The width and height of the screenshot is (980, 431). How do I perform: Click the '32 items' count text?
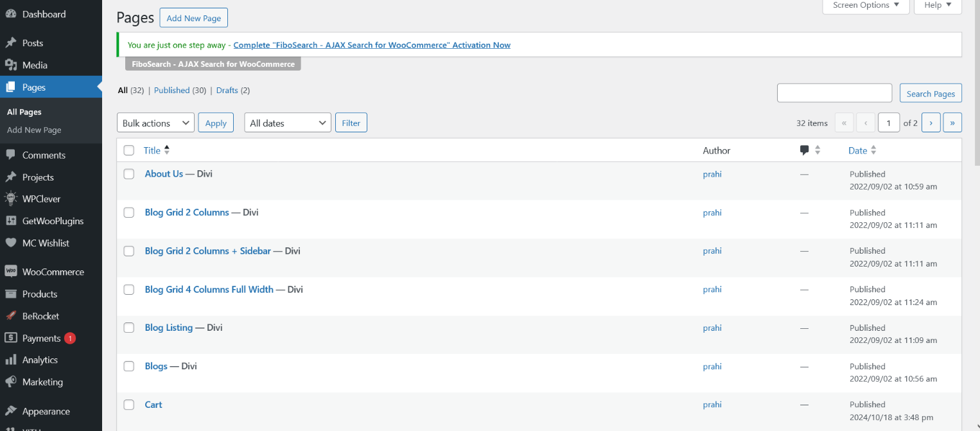coord(812,123)
